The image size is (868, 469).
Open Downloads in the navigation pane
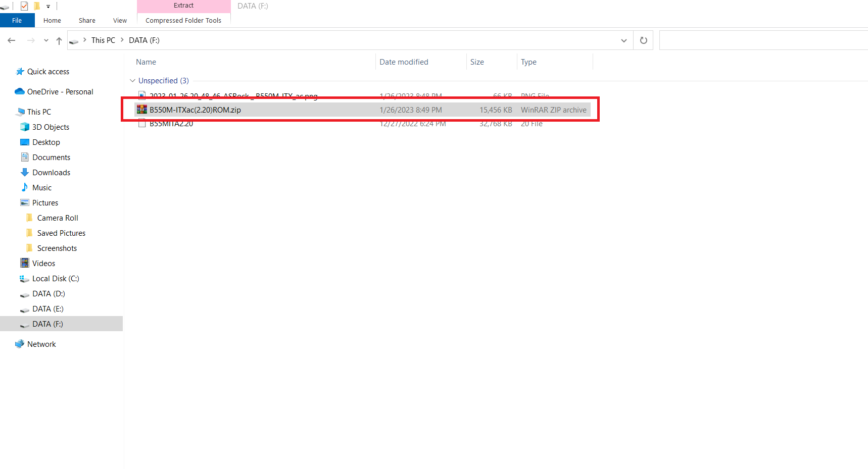tap(51, 173)
